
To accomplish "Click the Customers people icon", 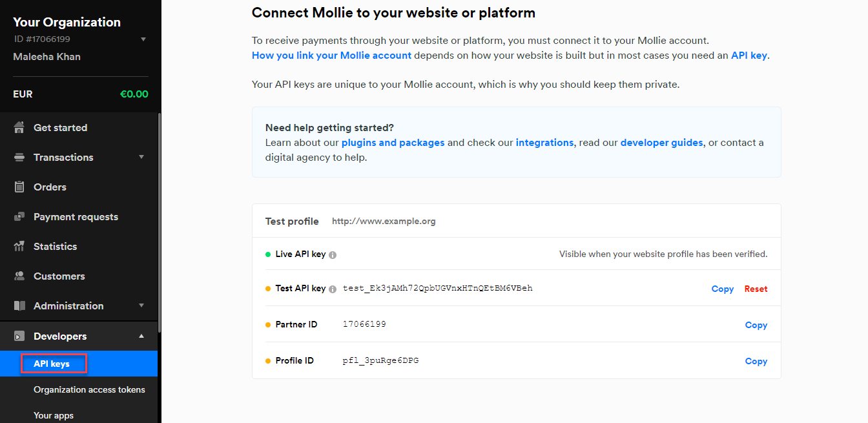I will 19,276.
